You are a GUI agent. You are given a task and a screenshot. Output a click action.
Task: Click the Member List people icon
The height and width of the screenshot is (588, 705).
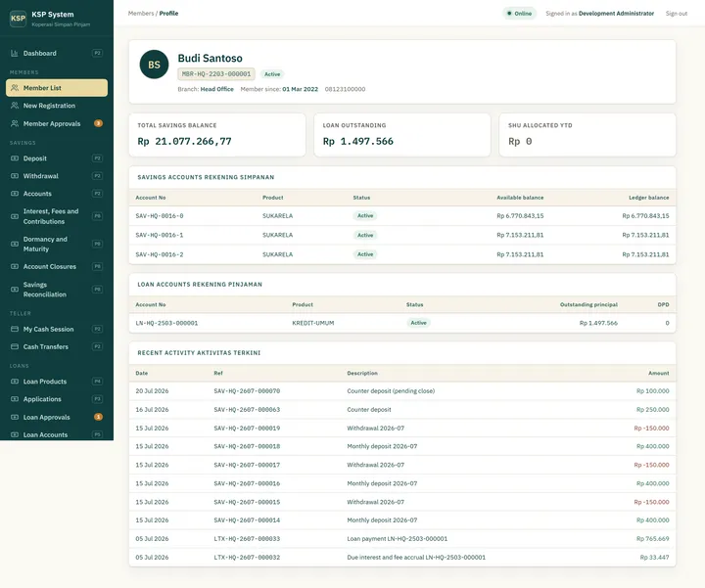[x=15, y=88]
